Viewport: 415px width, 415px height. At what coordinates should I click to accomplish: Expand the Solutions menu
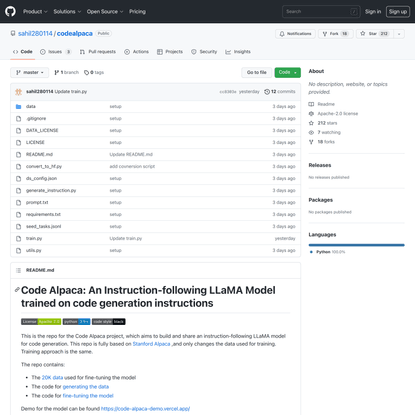click(x=67, y=11)
